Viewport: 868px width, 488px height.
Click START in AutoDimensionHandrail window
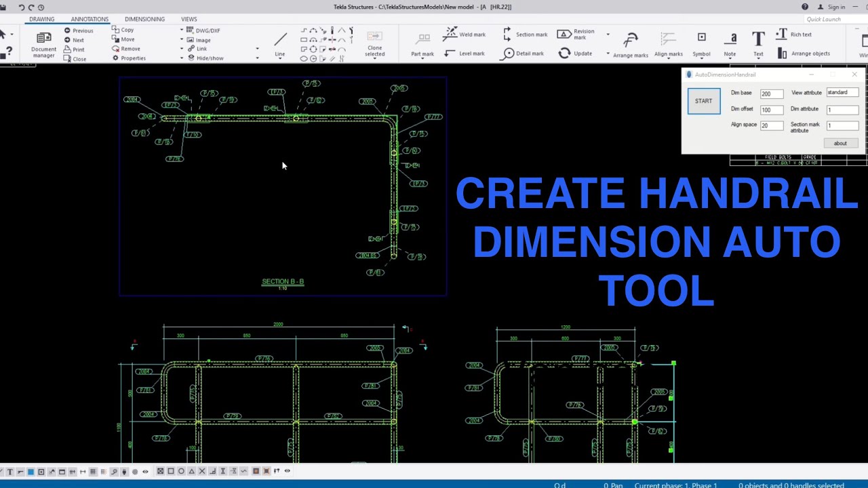coord(704,101)
